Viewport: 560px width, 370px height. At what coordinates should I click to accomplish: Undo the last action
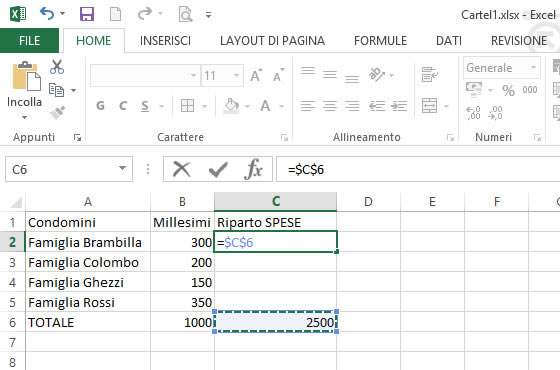point(47,14)
